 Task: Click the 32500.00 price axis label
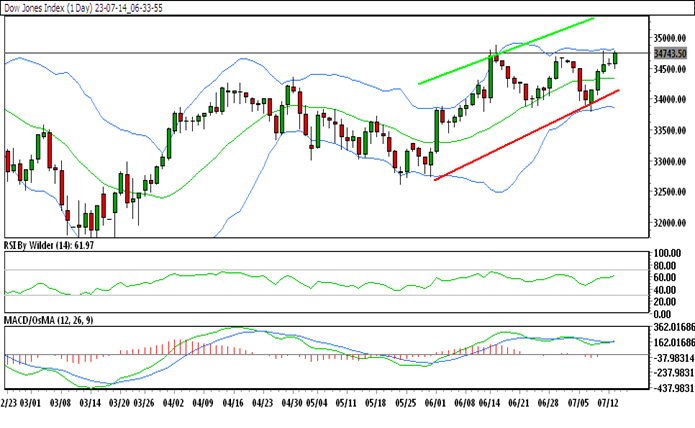pyautogui.click(x=670, y=192)
